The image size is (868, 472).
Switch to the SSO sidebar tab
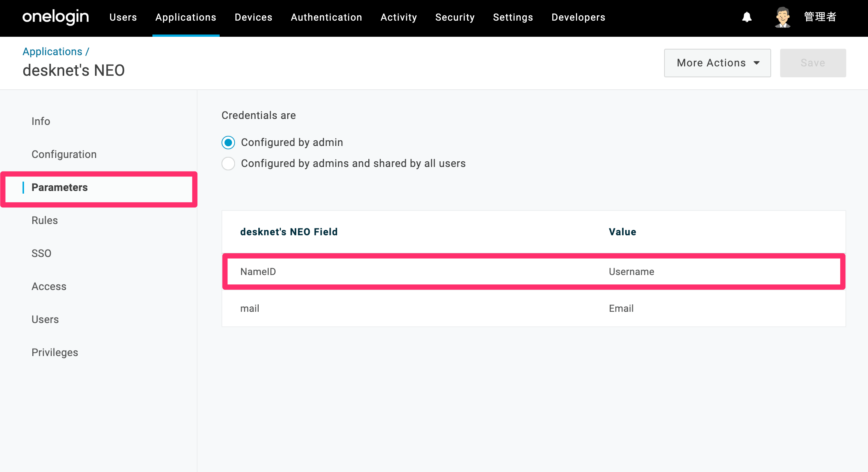point(41,253)
